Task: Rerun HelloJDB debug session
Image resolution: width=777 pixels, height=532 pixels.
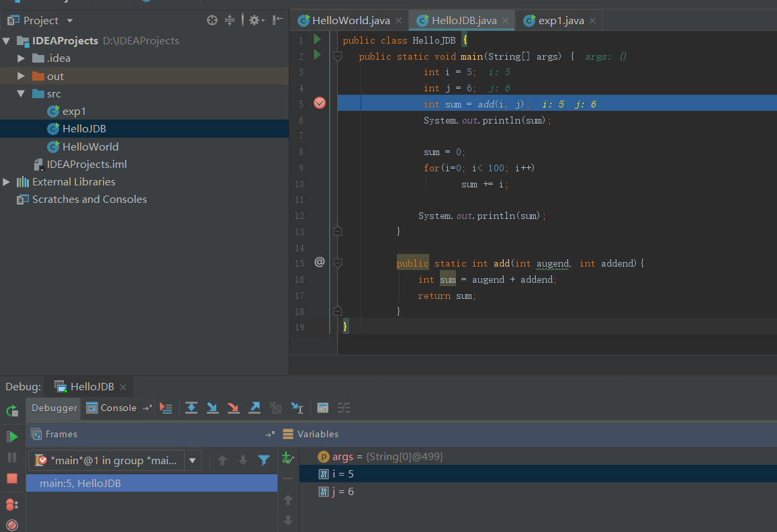Action: (12, 411)
